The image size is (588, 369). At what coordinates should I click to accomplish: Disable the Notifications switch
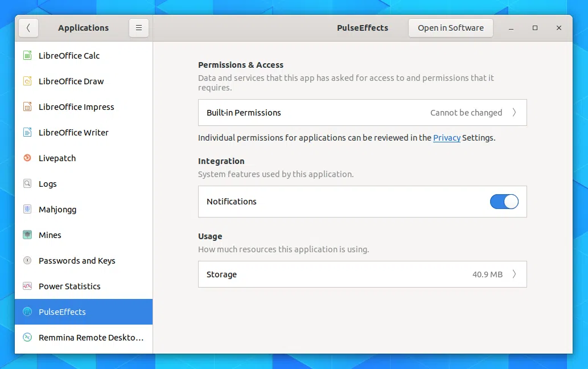(x=504, y=202)
